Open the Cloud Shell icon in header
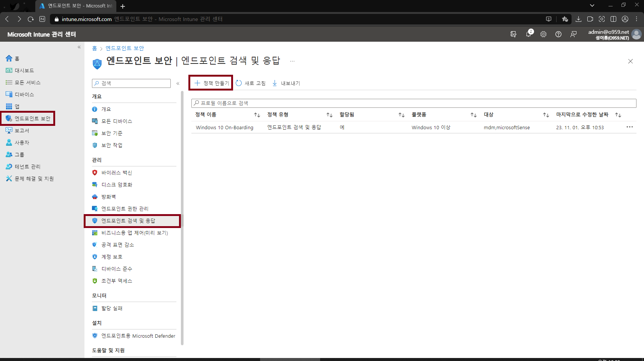 pyautogui.click(x=513, y=34)
